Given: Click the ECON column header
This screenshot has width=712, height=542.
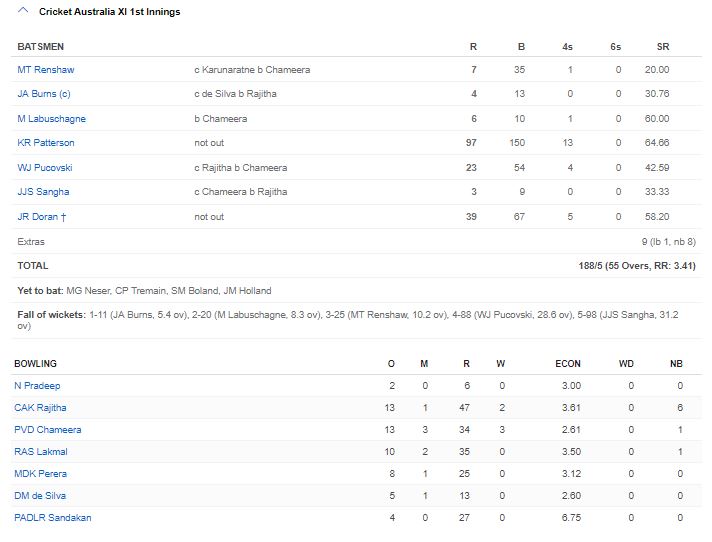Looking at the screenshot, I should (x=568, y=364).
